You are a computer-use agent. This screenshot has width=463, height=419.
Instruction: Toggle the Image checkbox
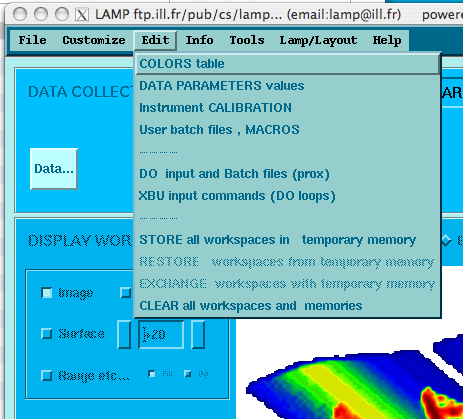tap(47, 293)
